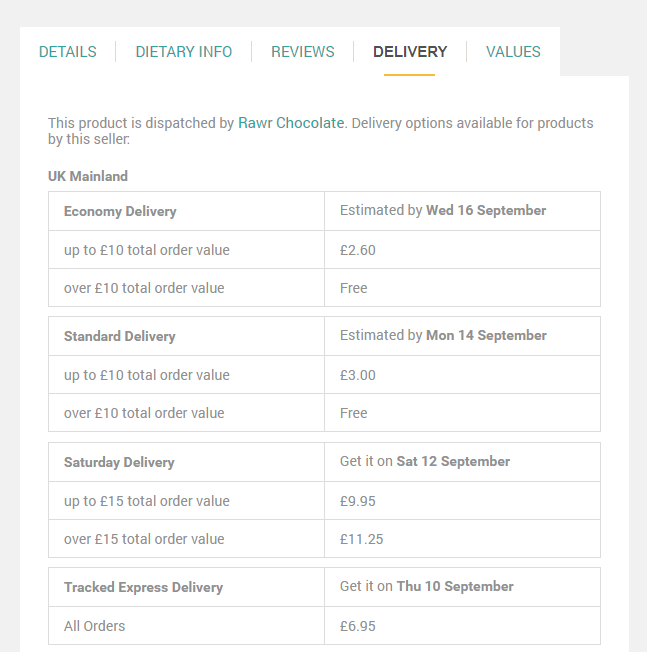Viewport: 647px width, 652px height.
Task: Switch to the DIETARY INFO tab
Action: 184,52
